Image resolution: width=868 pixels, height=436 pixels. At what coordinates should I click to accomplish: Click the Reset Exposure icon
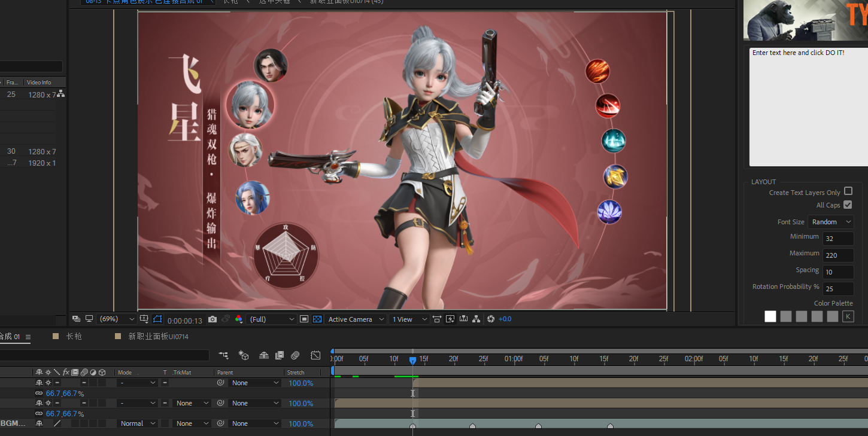[x=491, y=319]
